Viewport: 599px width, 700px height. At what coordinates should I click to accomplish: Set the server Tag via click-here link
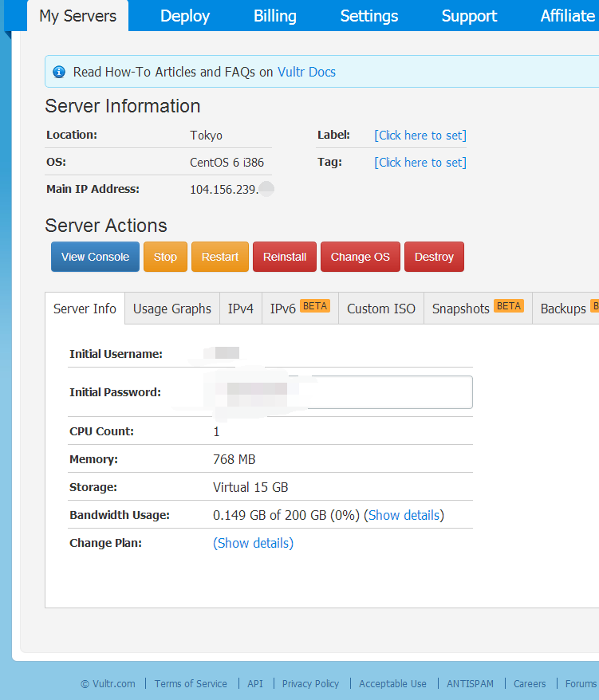(x=420, y=163)
